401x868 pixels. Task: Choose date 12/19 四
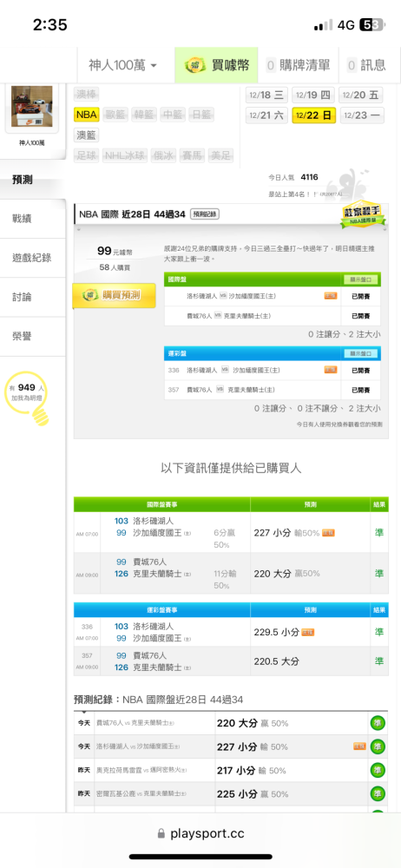[x=313, y=95]
